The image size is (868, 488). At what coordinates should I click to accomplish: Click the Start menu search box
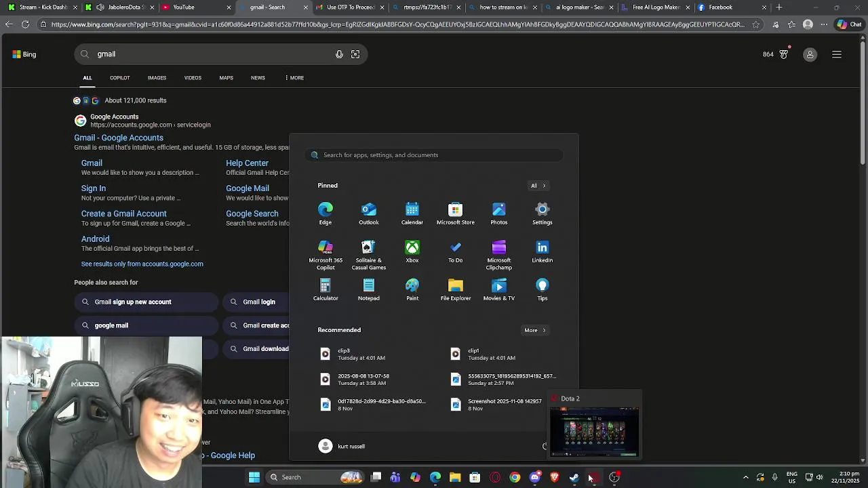[434, 155]
